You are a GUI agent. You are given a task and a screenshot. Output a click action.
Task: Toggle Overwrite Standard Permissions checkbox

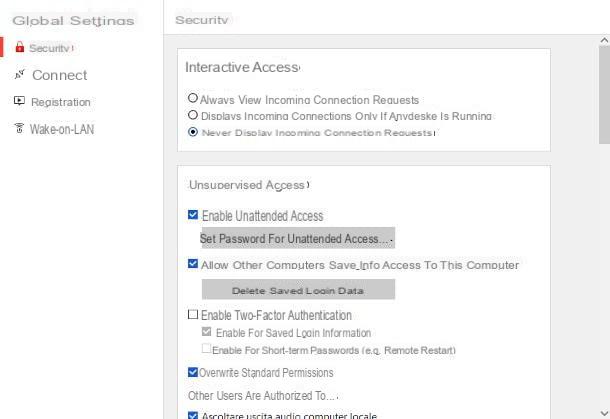coord(193,372)
